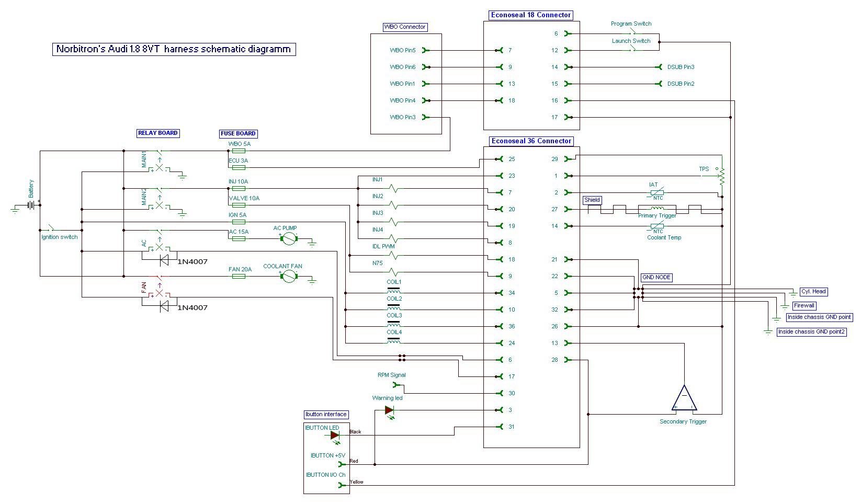
Task: Select the MAIN1 relay symbol
Action: (x=158, y=160)
